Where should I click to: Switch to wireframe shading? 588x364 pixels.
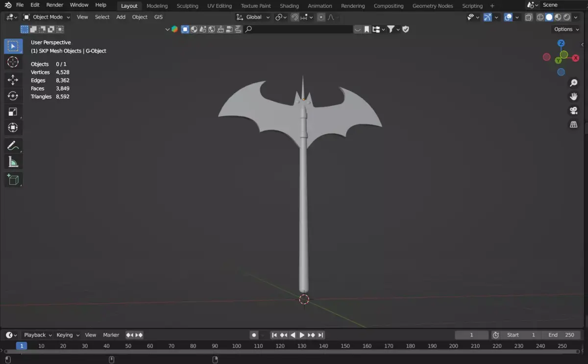pos(540,17)
